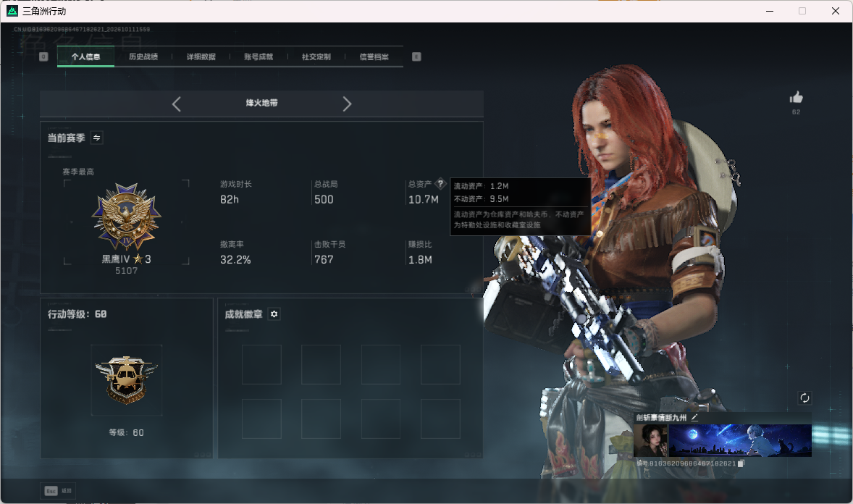Switch to the 历史战绩 tab

[x=143, y=56]
